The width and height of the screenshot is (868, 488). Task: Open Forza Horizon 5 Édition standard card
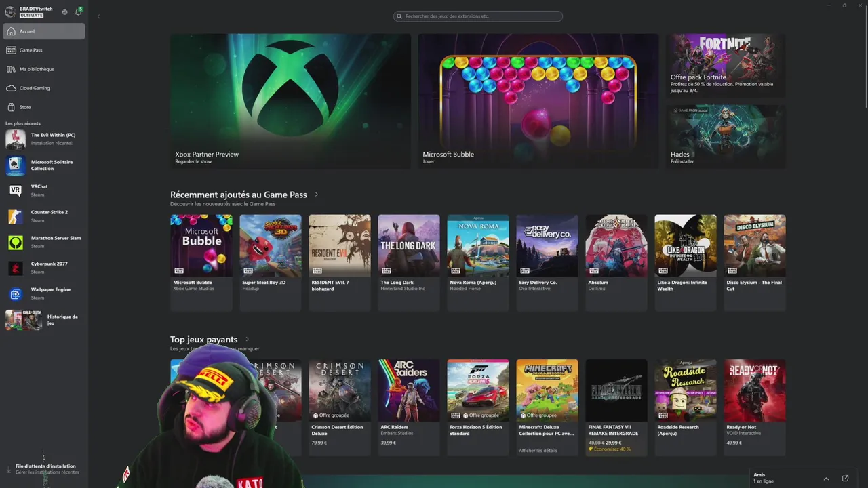pyautogui.click(x=478, y=407)
